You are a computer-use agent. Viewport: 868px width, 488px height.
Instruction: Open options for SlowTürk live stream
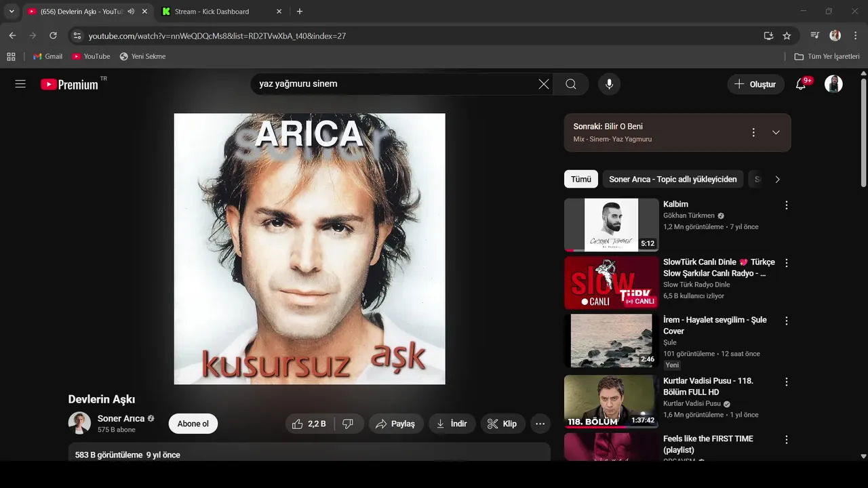click(x=787, y=262)
